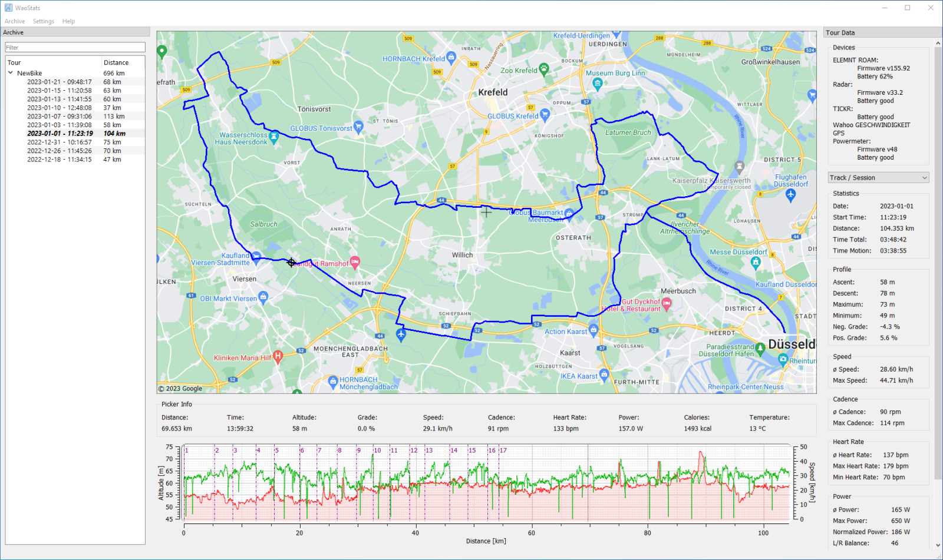The height and width of the screenshot is (560, 943).
Task: Select the Globus Baumarkt Meerbusch pin
Action: click(x=569, y=214)
